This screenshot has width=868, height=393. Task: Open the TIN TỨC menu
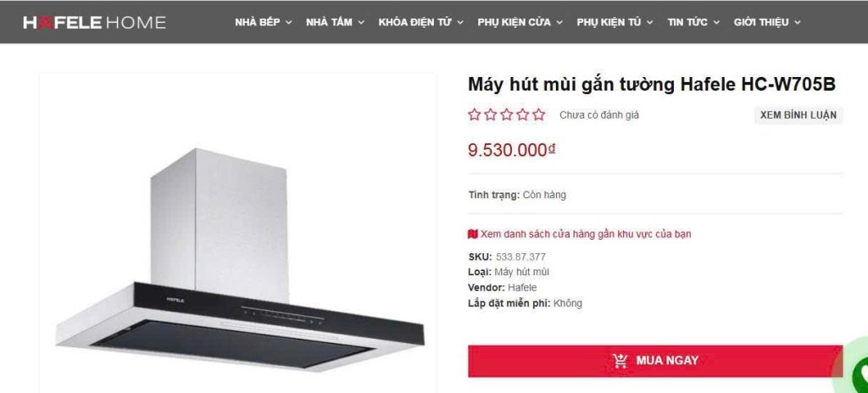[x=693, y=23]
